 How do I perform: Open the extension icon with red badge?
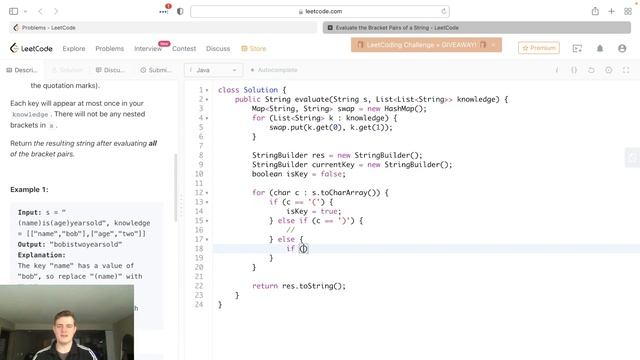[164, 11]
